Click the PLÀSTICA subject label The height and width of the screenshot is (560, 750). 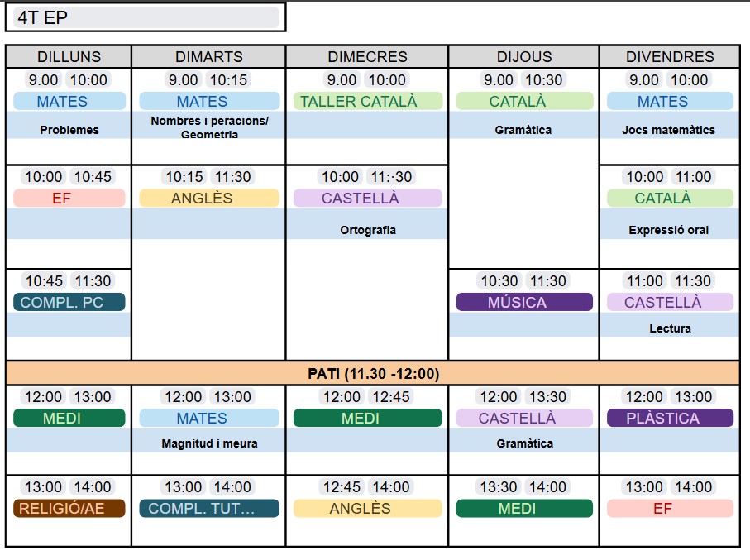tap(670, 419)
